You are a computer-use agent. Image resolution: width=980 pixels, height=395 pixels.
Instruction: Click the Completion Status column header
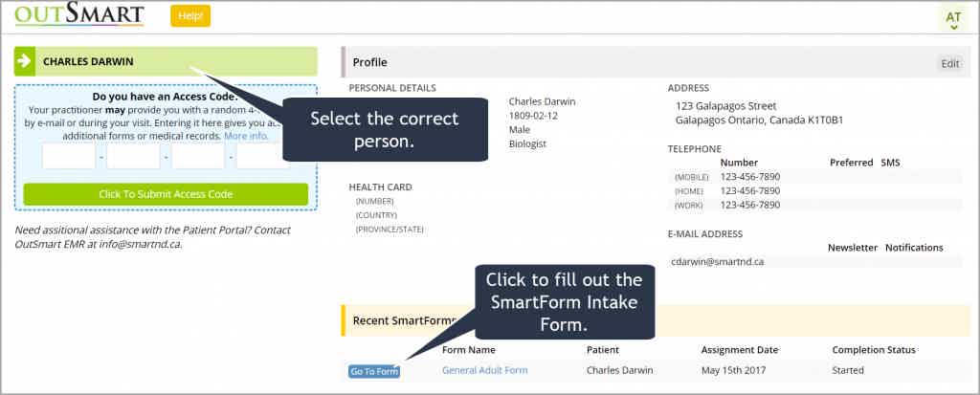click(x=874, y=350)
